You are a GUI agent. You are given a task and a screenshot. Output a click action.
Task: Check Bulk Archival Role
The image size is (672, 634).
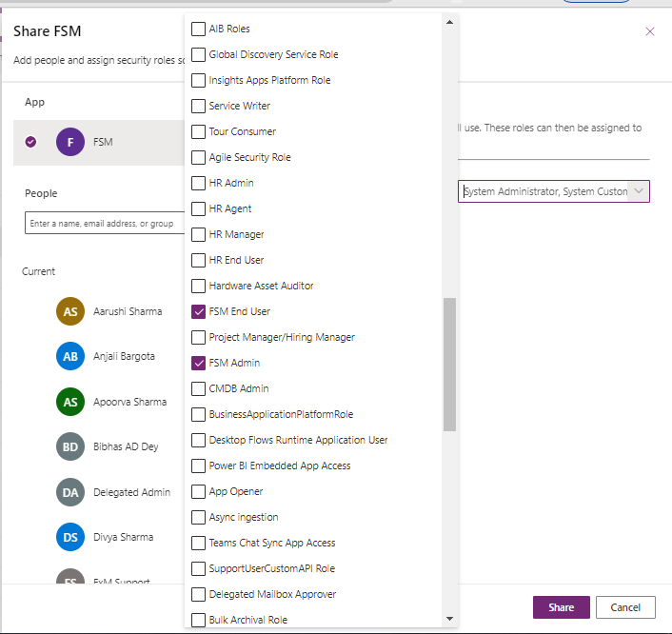pyautogui.click(x=198, y=620)
